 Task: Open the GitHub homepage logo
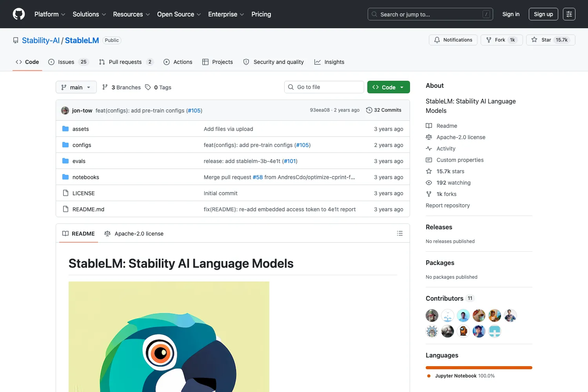pos(19,14)
